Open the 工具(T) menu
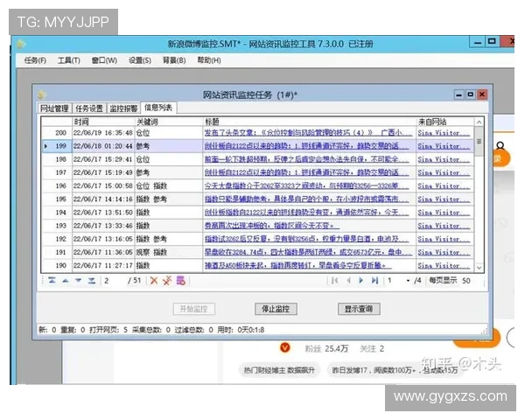 coord(68,60)
